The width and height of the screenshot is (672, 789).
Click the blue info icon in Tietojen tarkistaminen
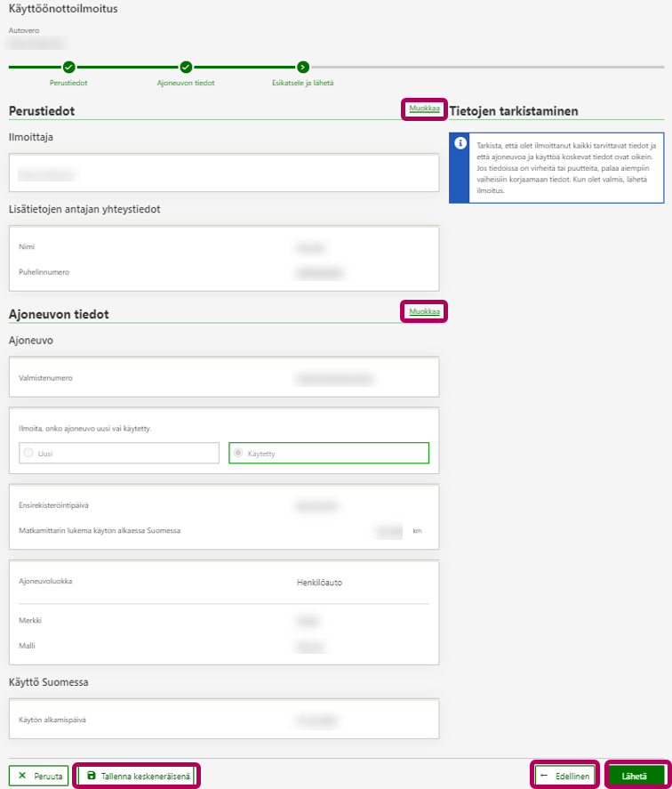(459, 144)
